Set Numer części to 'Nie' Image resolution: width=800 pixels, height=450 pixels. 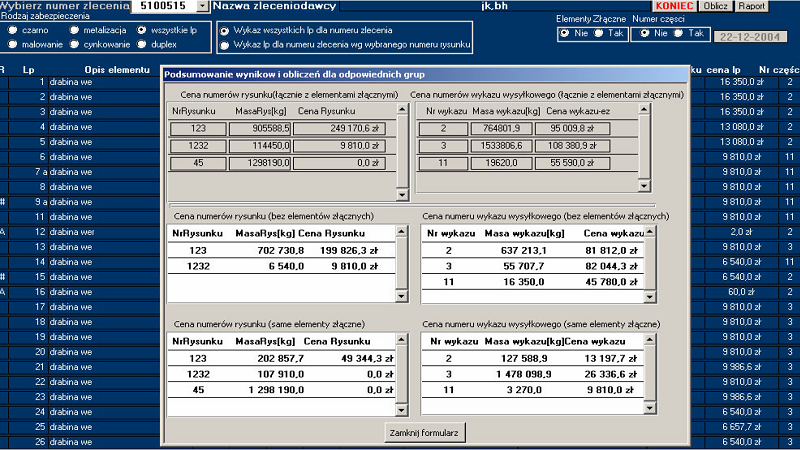[x=645, y=33]
